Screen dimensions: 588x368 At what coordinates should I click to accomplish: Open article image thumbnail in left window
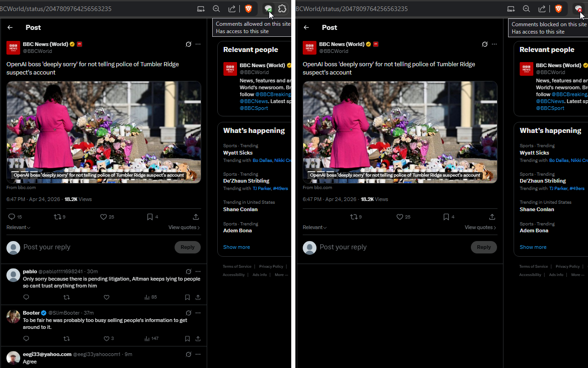click(x=104, y=132)
